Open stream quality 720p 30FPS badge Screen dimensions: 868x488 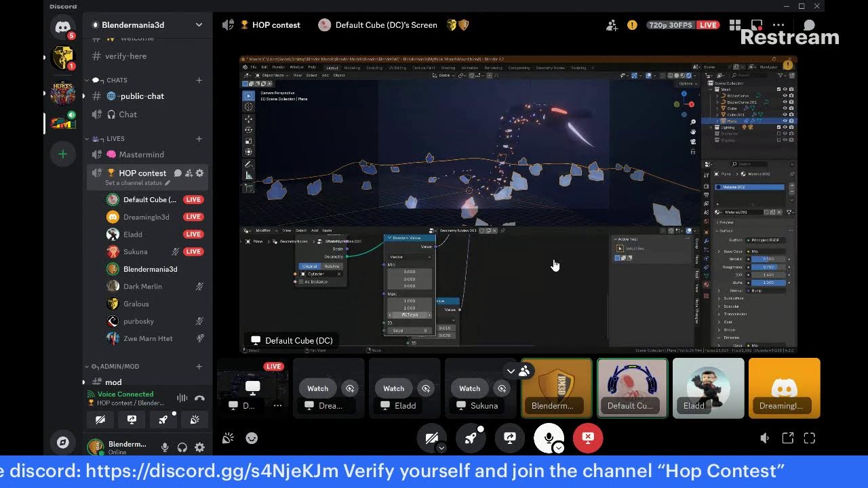pyautogui.click(x=670, y=25)
